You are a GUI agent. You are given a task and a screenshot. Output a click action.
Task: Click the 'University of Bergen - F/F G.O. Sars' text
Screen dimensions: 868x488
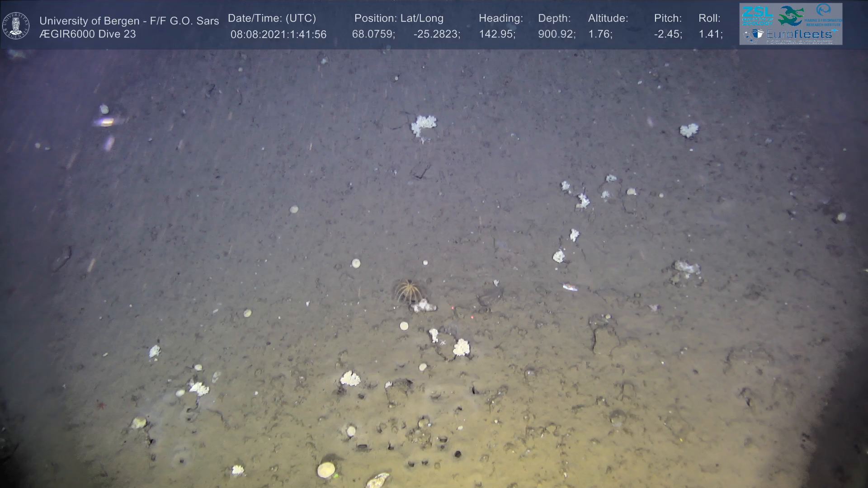click(129, 21)
